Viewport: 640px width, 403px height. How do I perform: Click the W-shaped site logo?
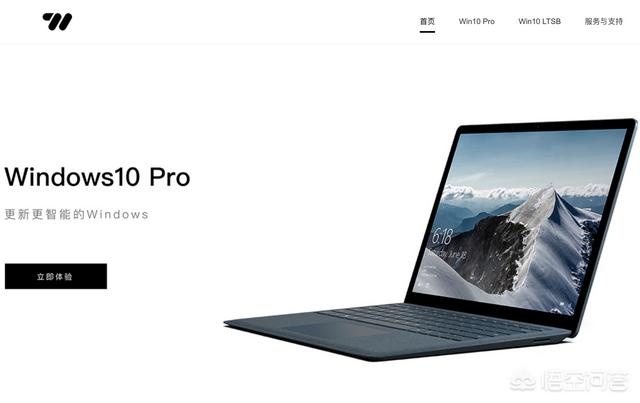point(57,22)
